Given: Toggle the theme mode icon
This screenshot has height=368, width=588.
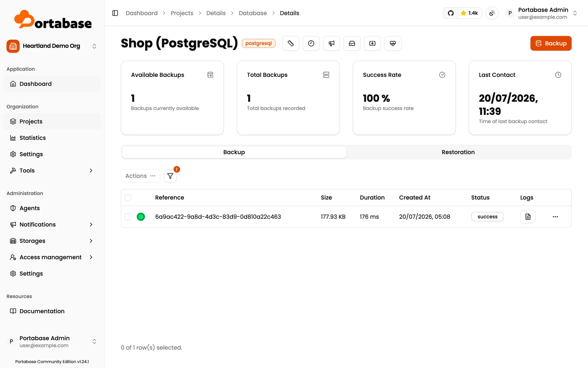Looking at the screenshot, I should [x=492, y=13].
